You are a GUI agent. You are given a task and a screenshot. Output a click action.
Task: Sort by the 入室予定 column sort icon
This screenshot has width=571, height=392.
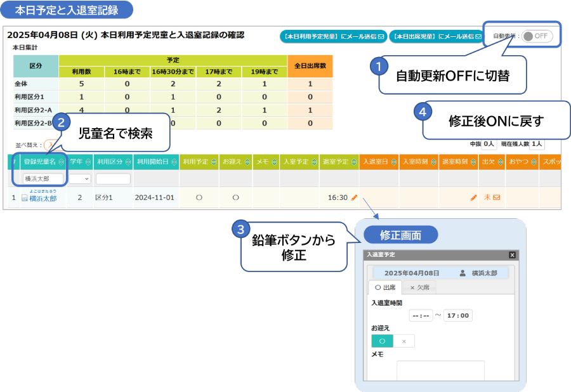[x=314, y=162]
